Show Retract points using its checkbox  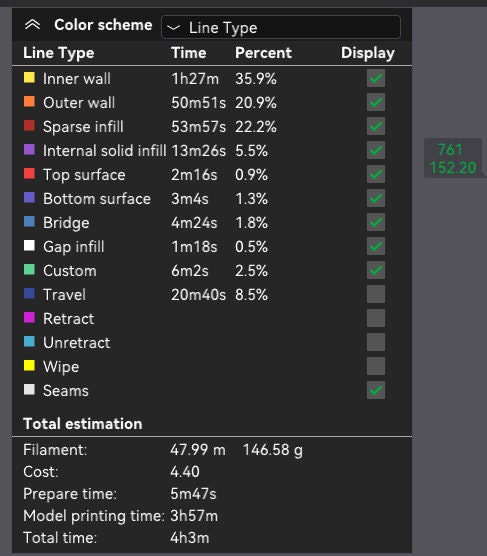[376, 318]
